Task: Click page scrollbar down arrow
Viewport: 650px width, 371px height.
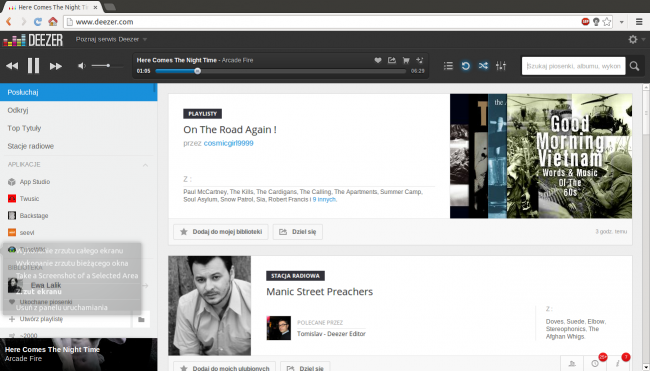Action: click(x=645, y=368)
